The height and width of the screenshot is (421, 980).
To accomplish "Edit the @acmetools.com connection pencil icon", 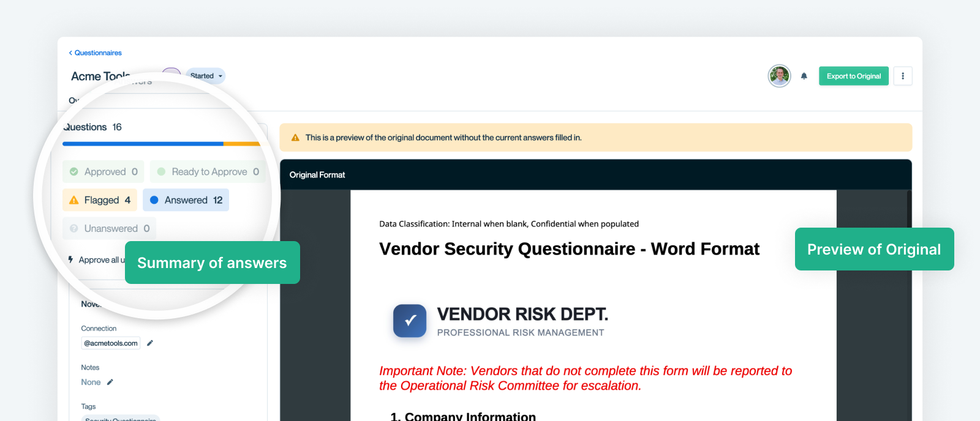I will (x=150, y=343).
